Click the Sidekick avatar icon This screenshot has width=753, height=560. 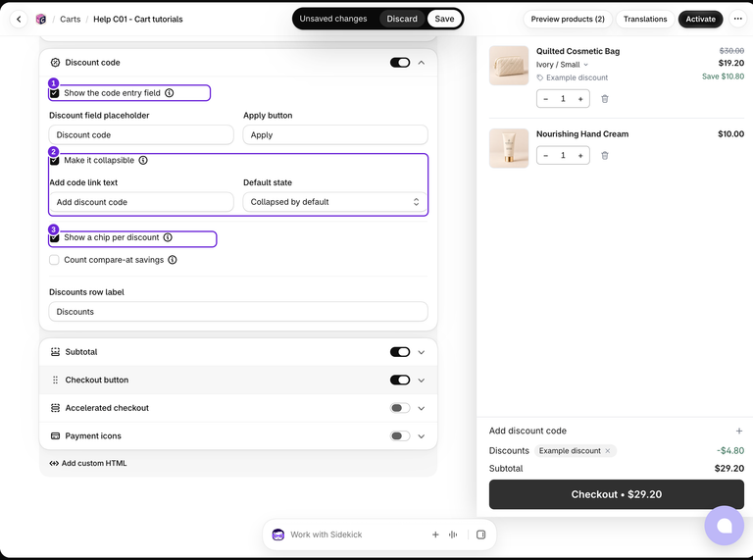[278, 535]
